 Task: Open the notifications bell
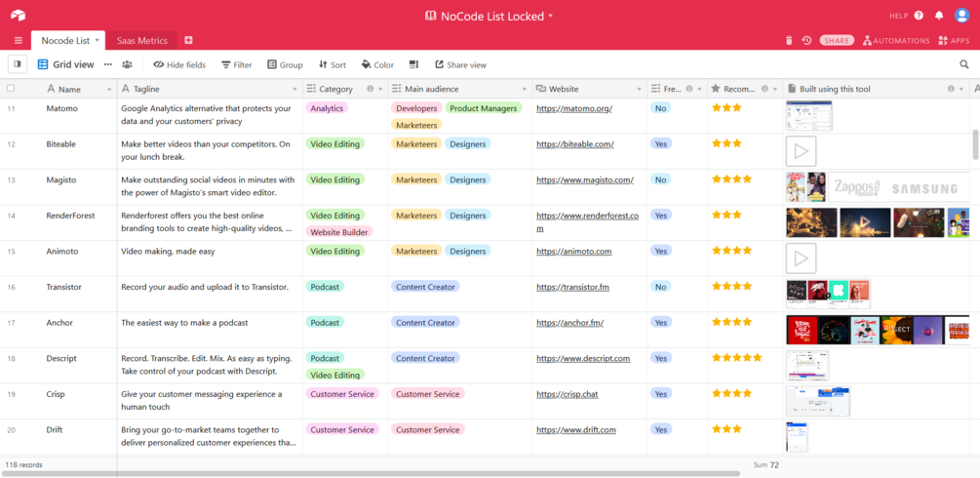pyautogui.click(x=939, y=16)
